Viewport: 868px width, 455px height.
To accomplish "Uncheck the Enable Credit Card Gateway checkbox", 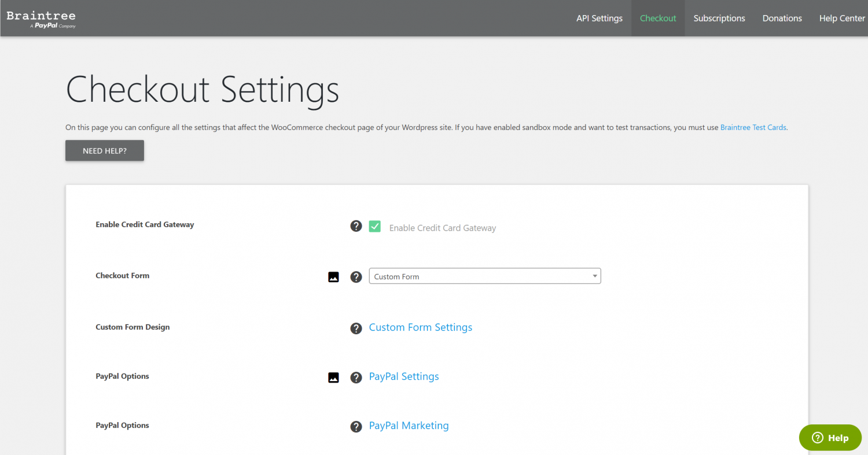I will [x=375, y=227].
